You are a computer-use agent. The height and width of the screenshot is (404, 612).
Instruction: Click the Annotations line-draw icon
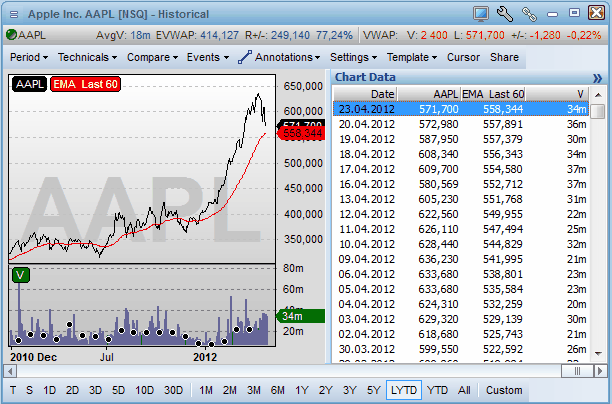245,57
